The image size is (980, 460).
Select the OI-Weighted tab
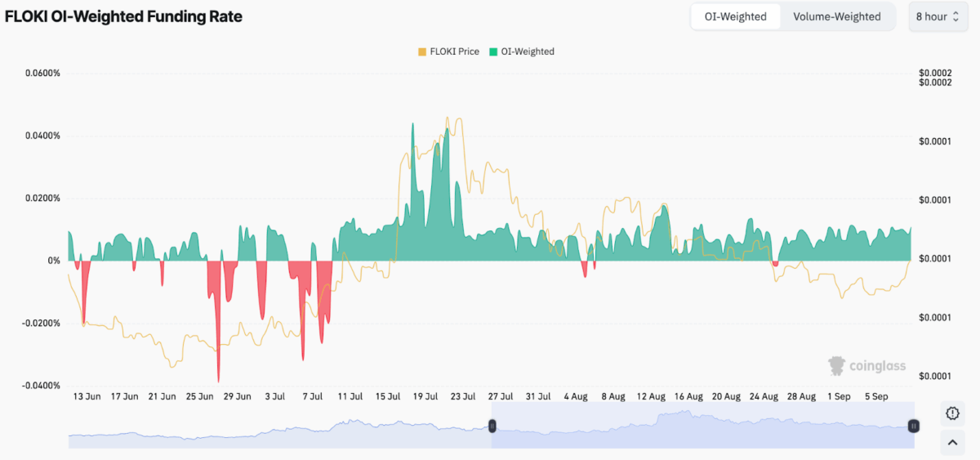coord(736,16)
